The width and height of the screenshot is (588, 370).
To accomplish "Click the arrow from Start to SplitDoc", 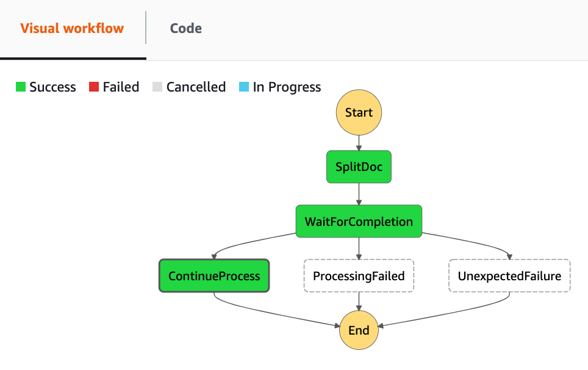I will coord(359,140).
